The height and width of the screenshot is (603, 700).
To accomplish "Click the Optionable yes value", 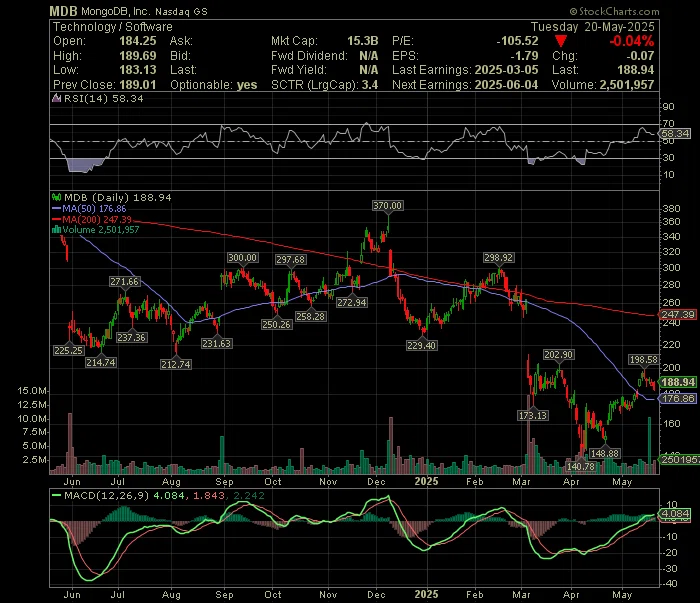I will click(x=247, y=85).
